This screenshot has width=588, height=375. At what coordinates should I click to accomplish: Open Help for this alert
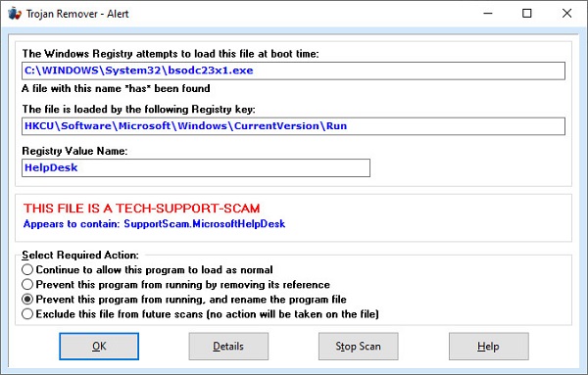coord(489,347)
